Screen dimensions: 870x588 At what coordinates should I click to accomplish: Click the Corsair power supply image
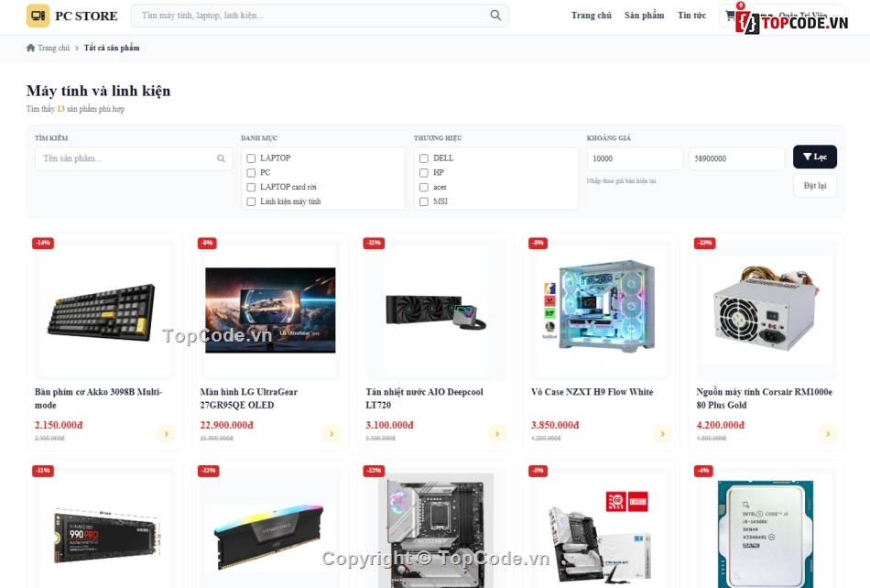click(x=767, y=310)
